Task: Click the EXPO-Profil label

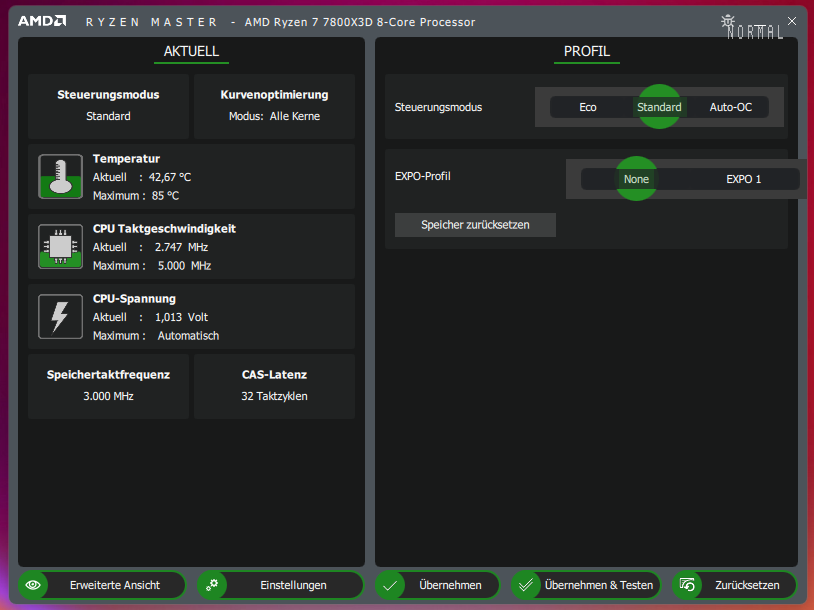Action: 423,176
